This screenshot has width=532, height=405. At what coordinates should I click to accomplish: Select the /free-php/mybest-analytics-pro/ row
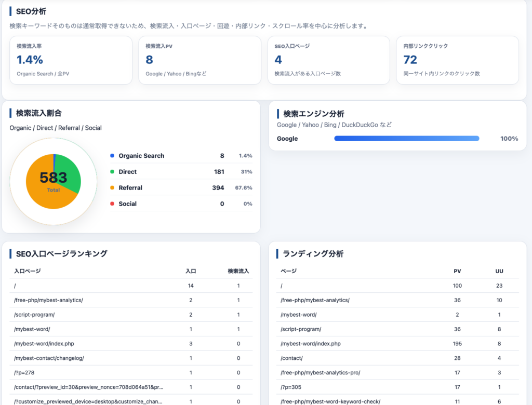pyautogui.click(x=397, y=372)
